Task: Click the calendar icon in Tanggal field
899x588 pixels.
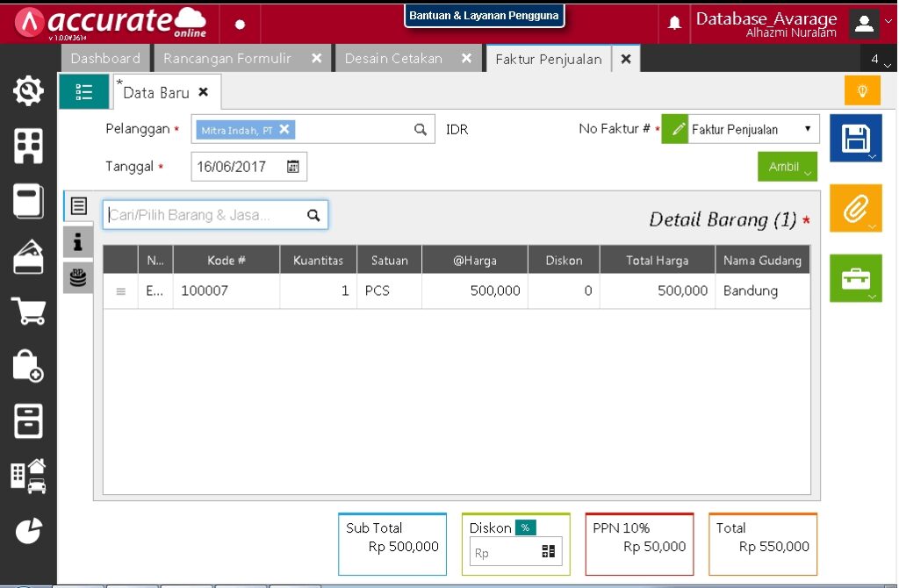Action: pos(293,166)
